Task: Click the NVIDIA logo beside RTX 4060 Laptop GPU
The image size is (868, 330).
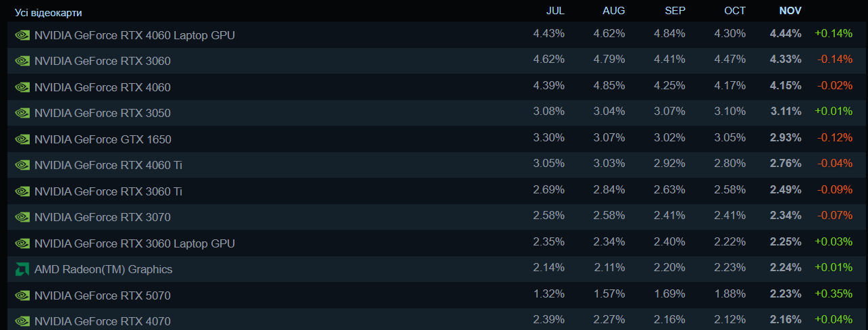Action: 22,35
